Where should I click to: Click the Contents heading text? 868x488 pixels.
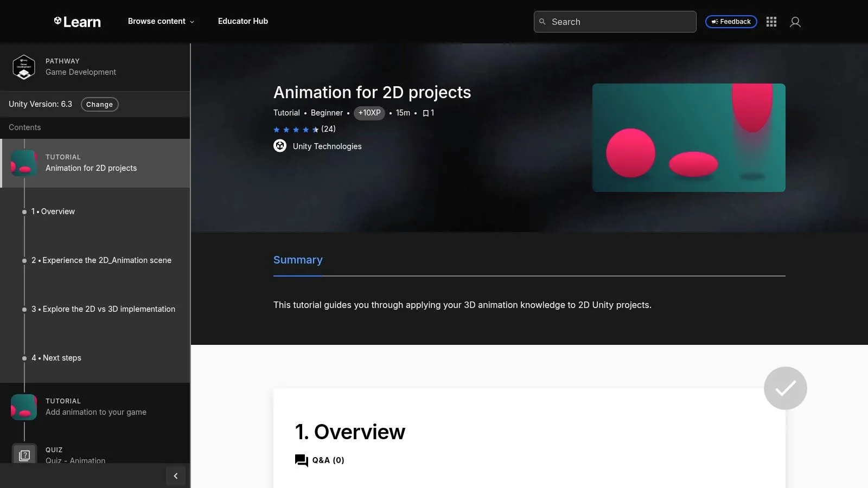(25, 127)
